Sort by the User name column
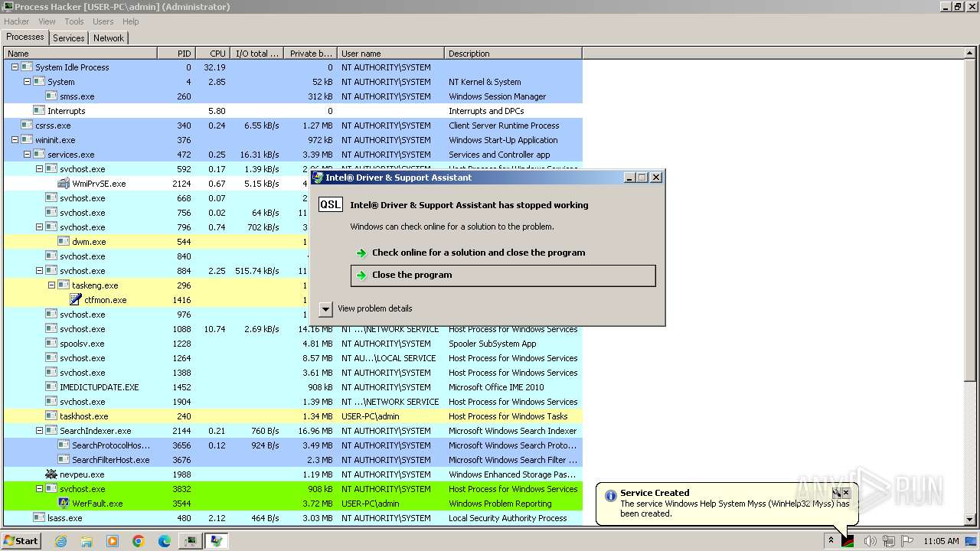980x551 pixels. (390, 54)
